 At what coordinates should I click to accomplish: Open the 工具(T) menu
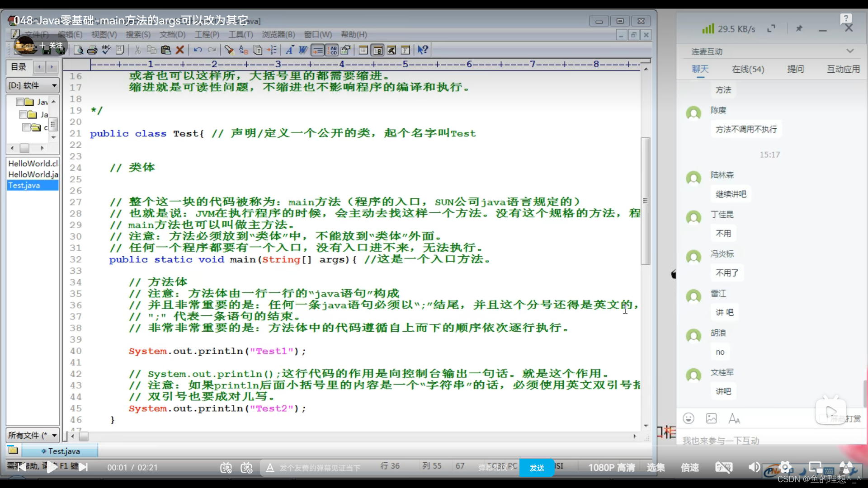[241, 34]
